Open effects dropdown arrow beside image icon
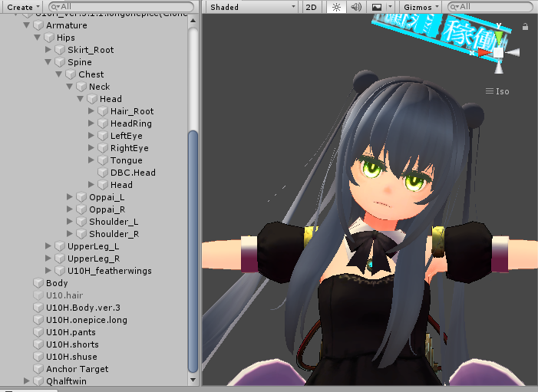Viewport: 538px width, 392px height. [x=390, y=7]
